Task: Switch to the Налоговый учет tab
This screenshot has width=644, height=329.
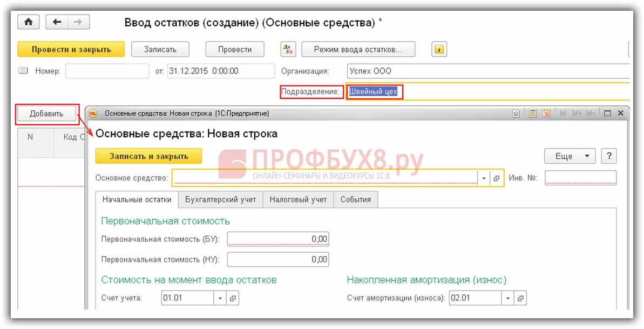Action: (298, 199)
